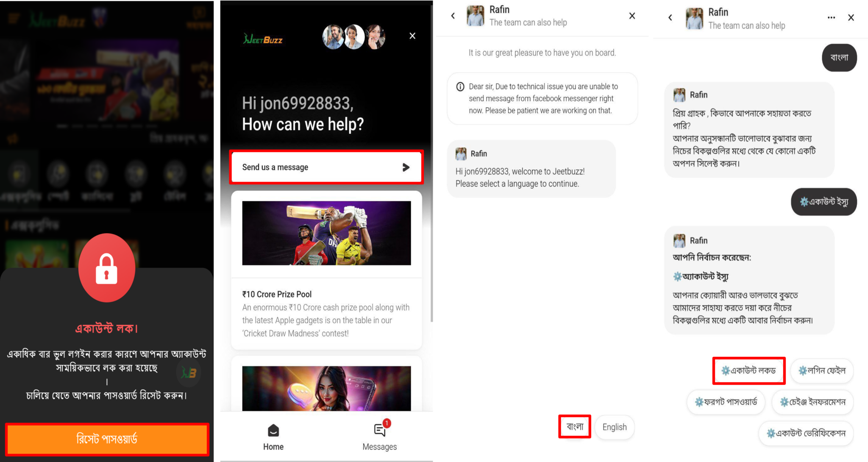868x462 pixels.
Task: Go back using chevron in language selection chat
Action: click(453, 16)
